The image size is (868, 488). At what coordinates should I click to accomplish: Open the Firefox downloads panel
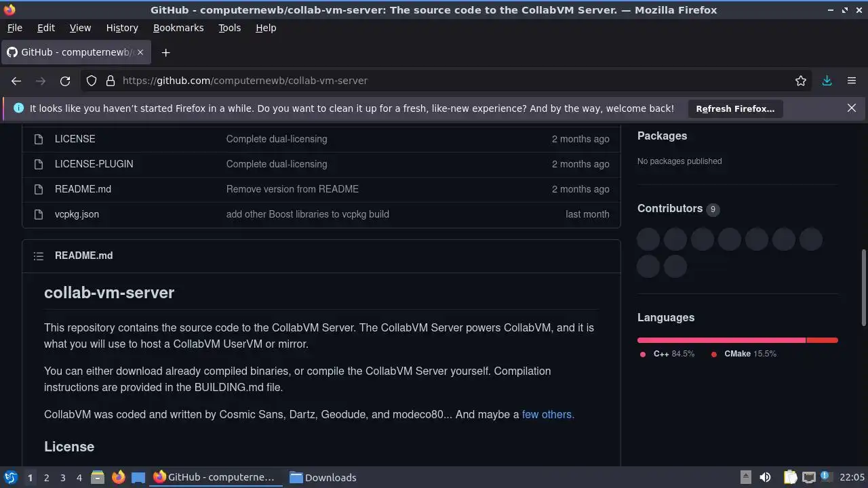(827, 81)
